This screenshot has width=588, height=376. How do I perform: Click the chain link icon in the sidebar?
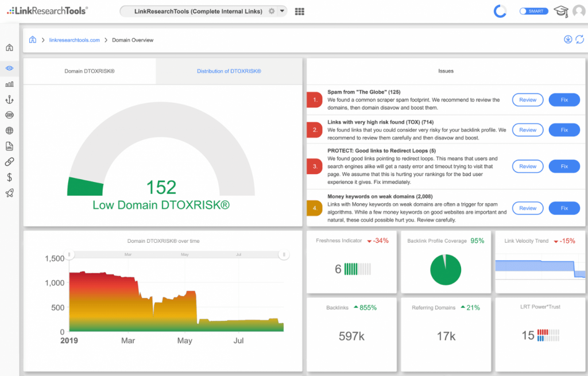point(9,161)
